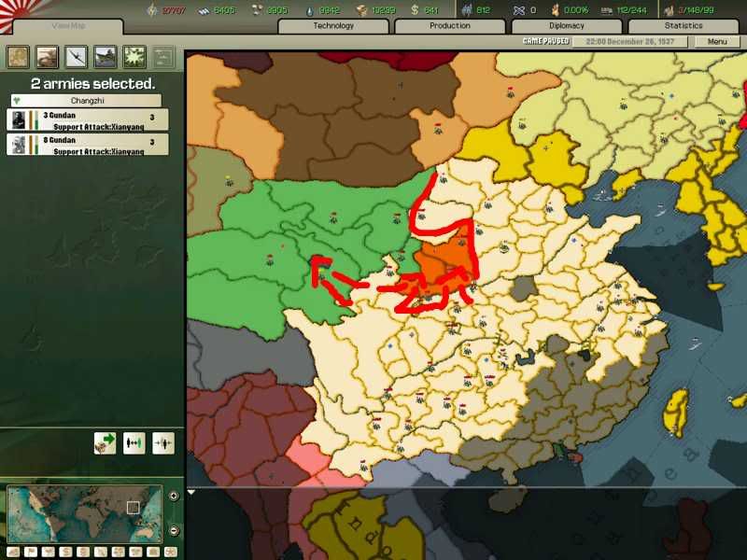Screen dimensions: 747x560
Task: Click the manpower value 812
Action: 483,10
